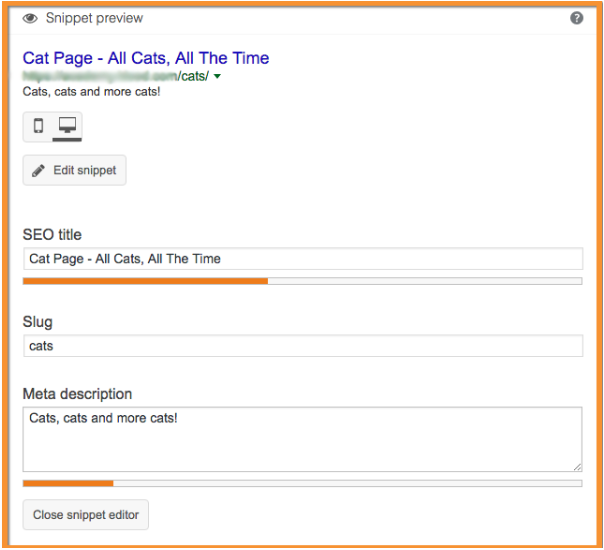Focus the Meta description text area

coord(302,438)
